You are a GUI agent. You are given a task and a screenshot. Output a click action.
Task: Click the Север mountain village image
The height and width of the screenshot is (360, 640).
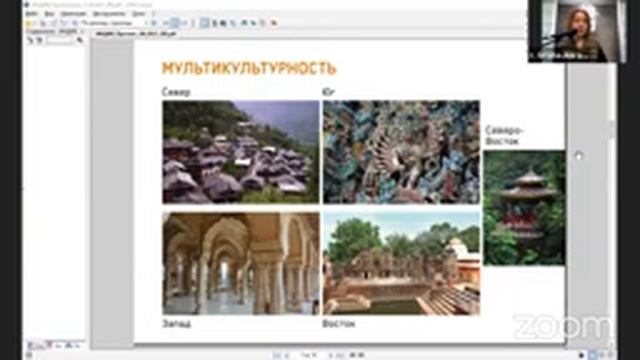[241, 152]
